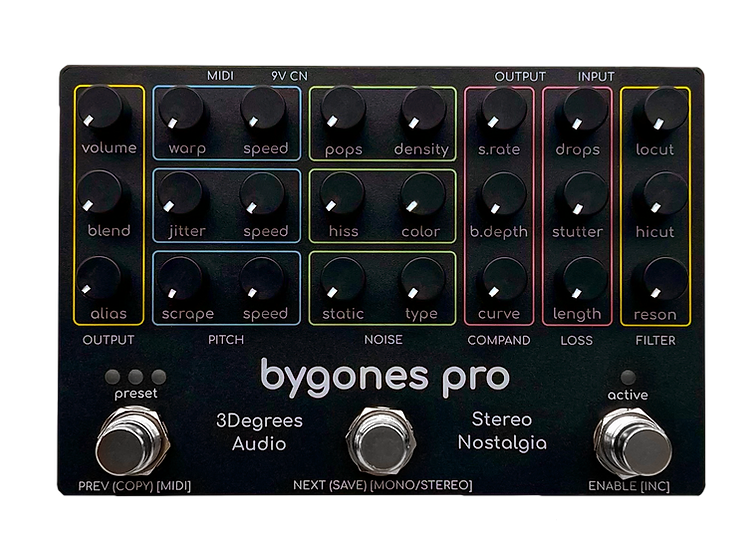Click the rightmost preset LED

coord(158,376)
